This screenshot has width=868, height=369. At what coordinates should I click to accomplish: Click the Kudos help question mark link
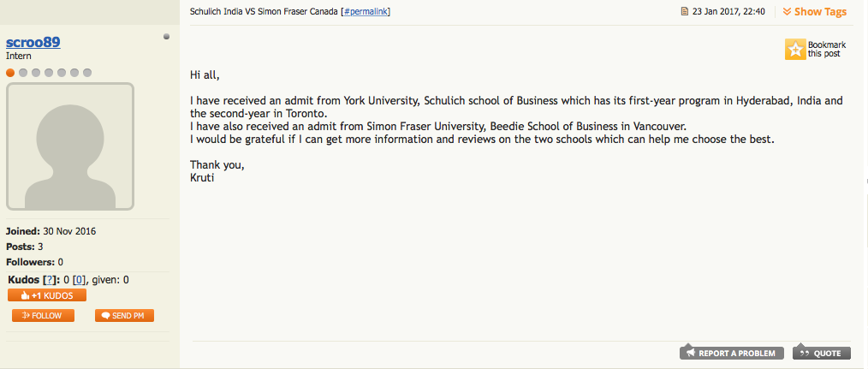point(50,280)
